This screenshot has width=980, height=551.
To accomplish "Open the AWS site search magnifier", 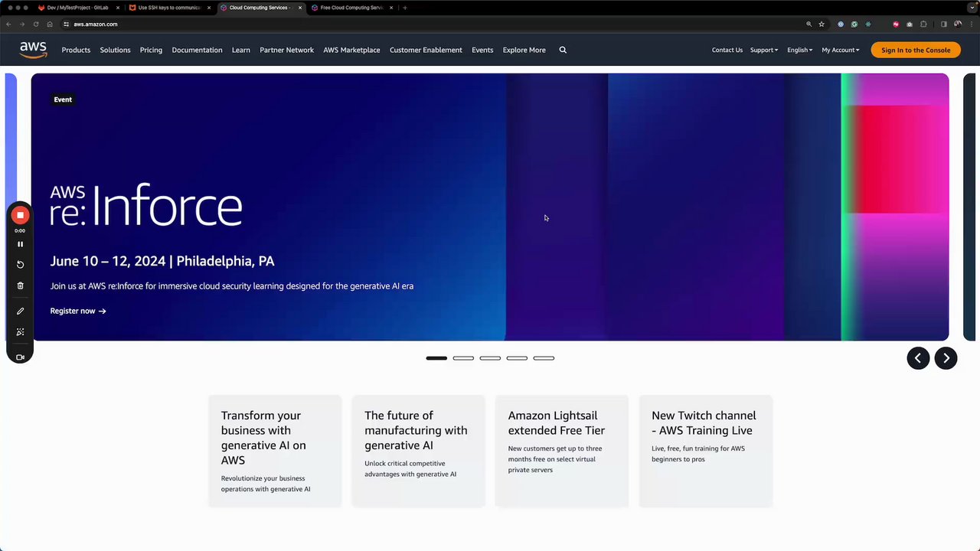I will [563, 50].
